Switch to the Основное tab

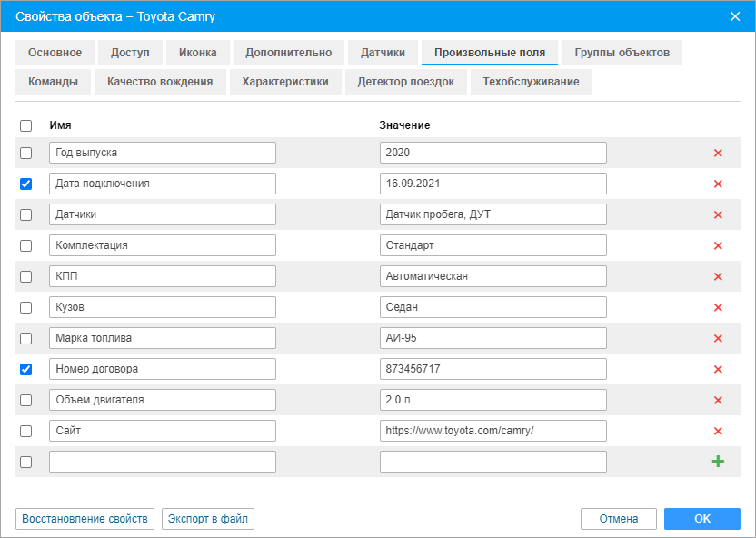55,53
